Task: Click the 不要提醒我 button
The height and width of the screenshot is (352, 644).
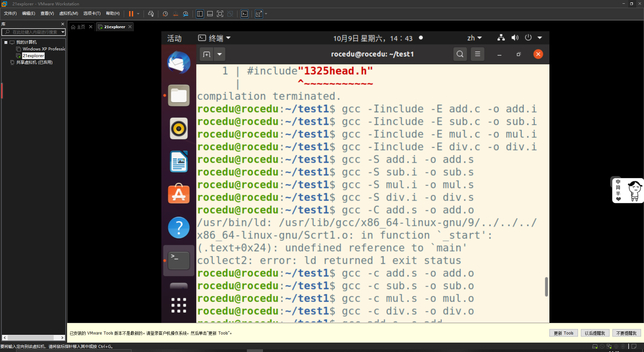Action: 627,333
